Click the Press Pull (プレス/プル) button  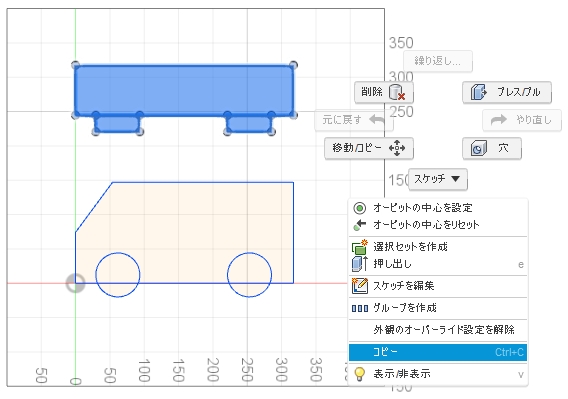click(507, 92)
